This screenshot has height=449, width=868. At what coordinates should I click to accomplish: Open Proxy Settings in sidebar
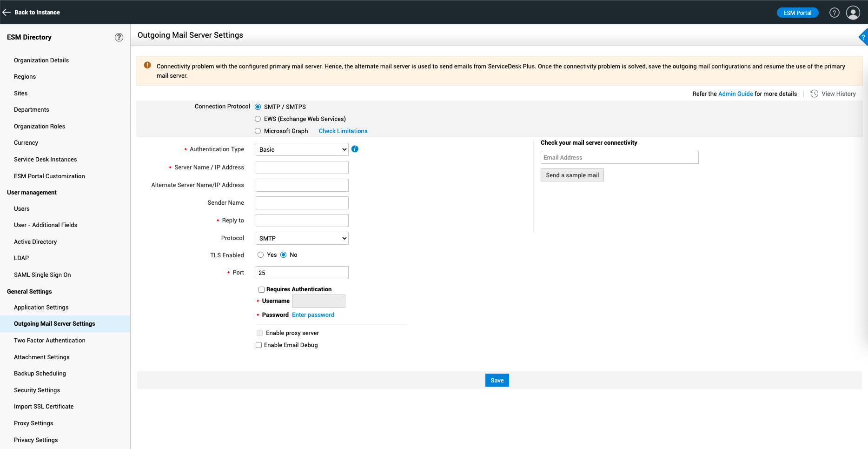click(33, 423)
